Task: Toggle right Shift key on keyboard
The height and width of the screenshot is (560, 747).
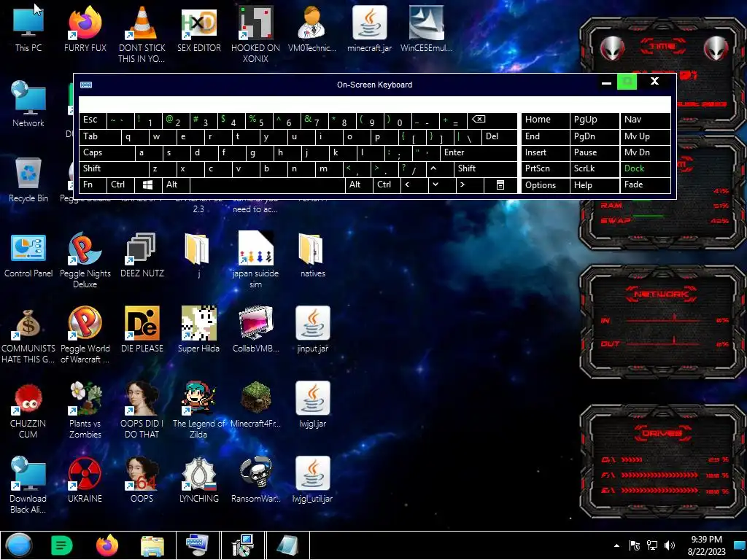Action: [485, 168]
